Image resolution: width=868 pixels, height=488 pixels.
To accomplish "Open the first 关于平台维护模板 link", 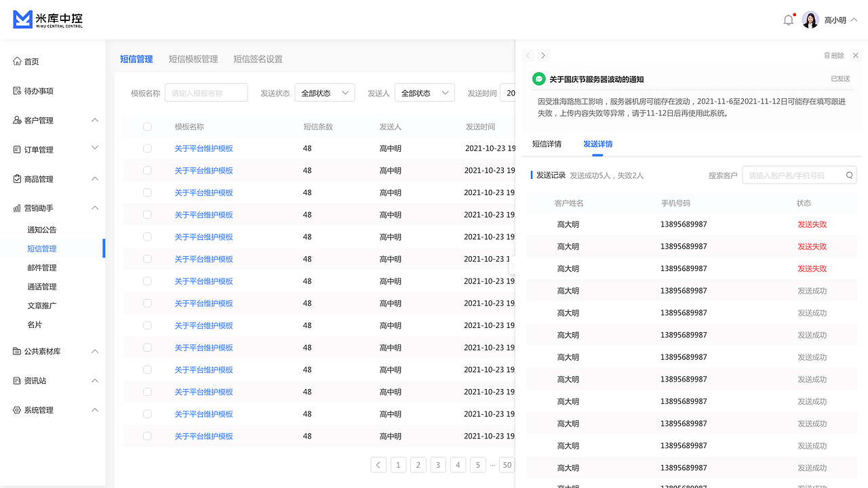I will 203,148.
